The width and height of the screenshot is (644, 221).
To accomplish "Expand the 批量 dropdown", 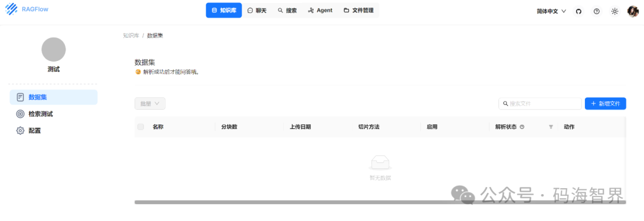I will (150, 104).
